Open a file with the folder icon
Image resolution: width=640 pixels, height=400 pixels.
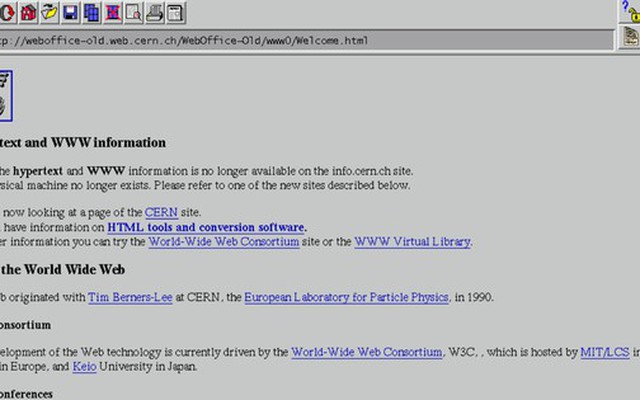click(x=49, y=13)
